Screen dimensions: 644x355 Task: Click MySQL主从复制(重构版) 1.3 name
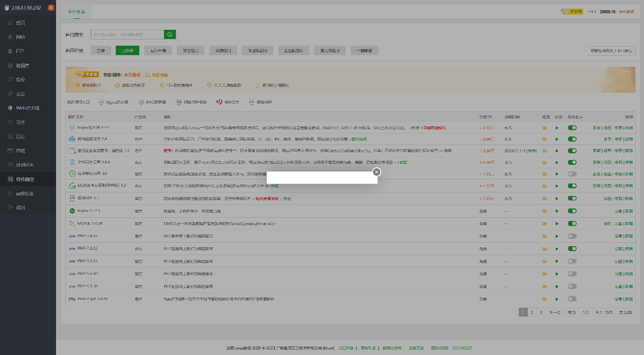(x=102, y=185)
